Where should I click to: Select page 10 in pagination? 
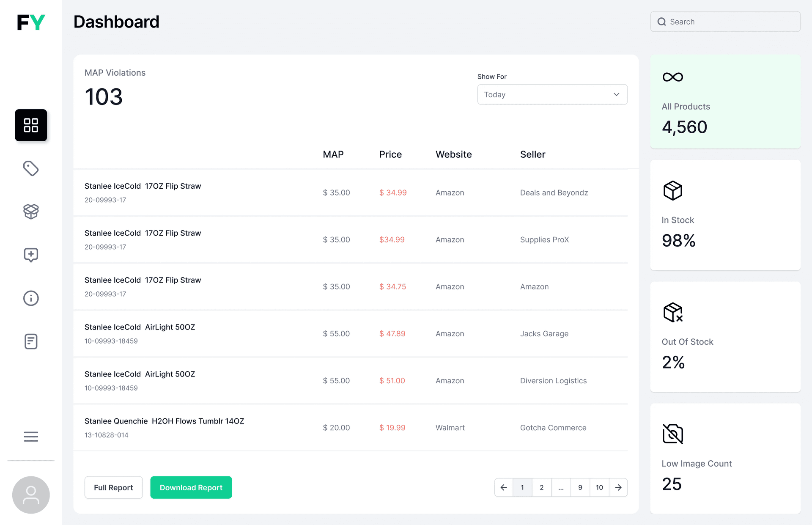[599, 488]
